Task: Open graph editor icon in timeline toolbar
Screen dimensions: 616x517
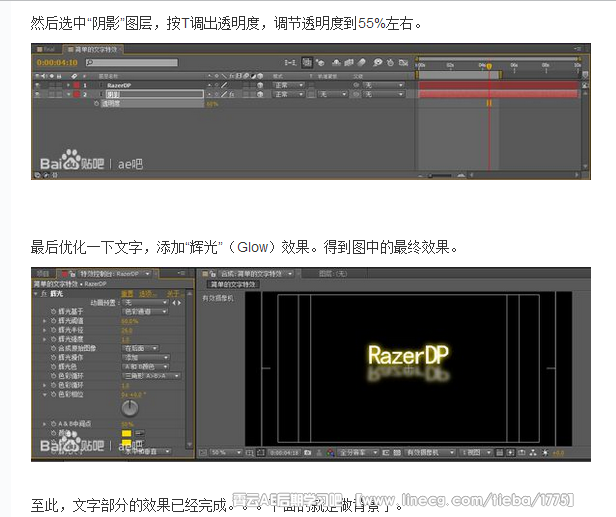Action: pos(403,62)
